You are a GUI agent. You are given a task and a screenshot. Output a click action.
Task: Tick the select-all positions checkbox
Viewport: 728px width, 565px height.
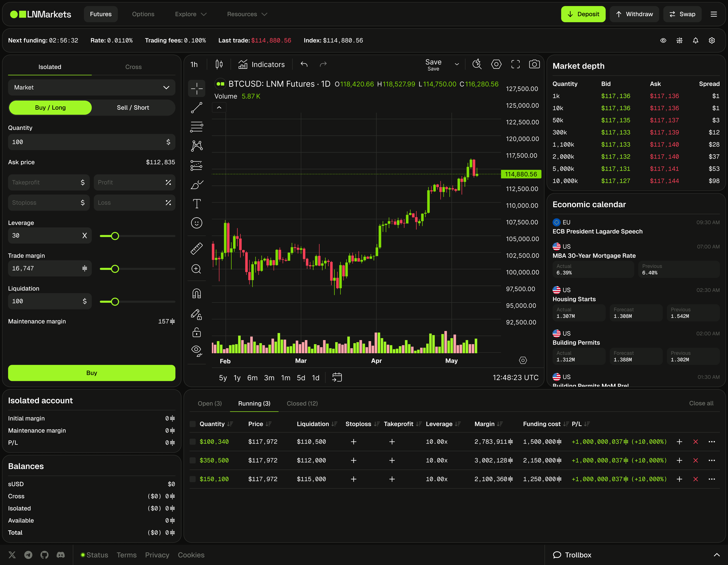tap(193, 424)
